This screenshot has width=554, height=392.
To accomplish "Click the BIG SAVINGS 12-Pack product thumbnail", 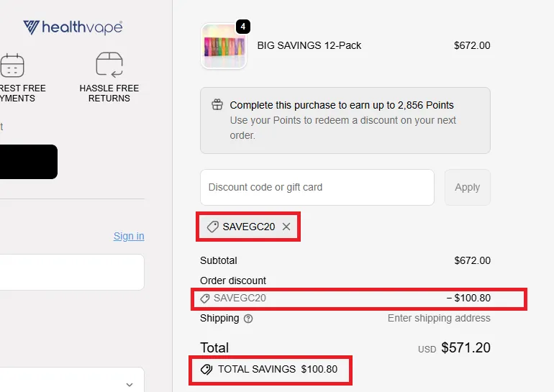I will (224, 46).
